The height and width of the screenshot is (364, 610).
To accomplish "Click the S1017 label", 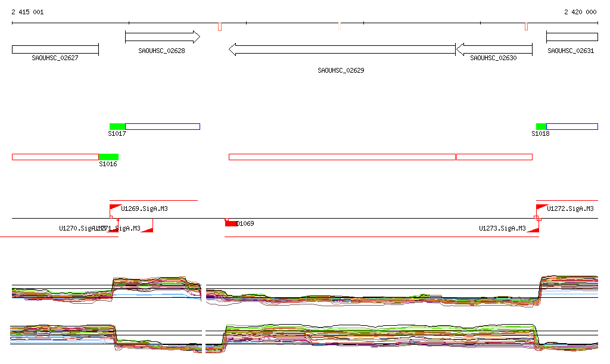I will (x=117, y=134).
